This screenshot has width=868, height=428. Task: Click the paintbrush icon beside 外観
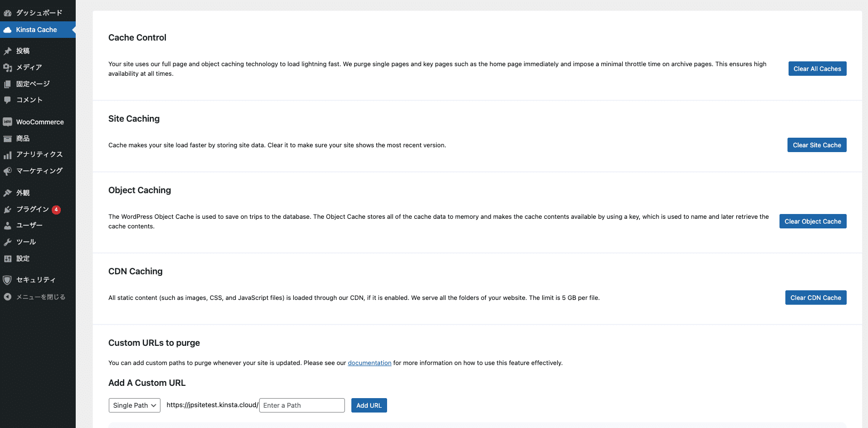tap(7, 193)
